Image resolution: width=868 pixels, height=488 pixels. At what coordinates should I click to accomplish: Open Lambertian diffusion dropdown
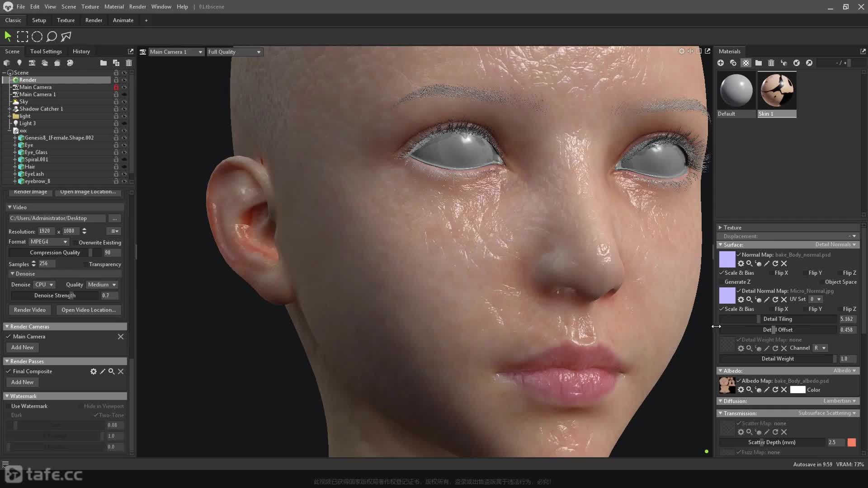tap(840, 401)
